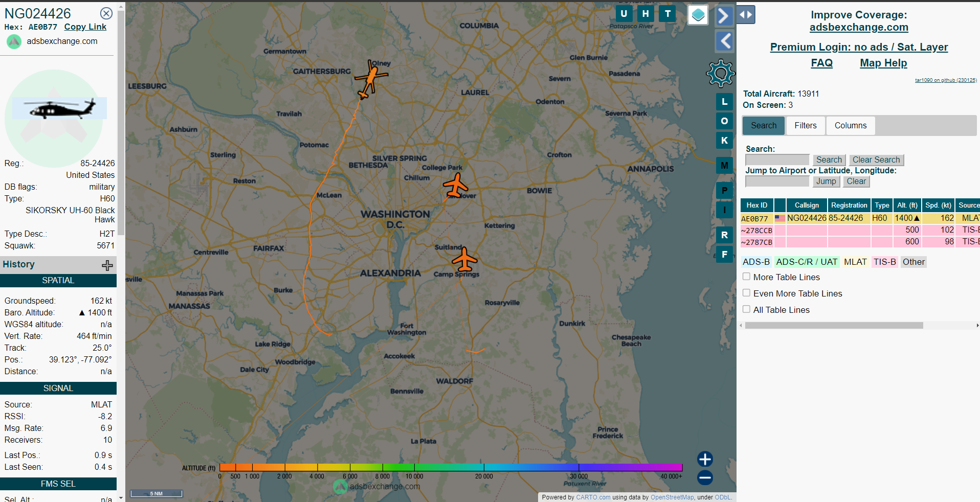Viewport: 980px width, 502px height.
Task: Open the OpenStreetMap attribution link
Action: tap(672, 497)
